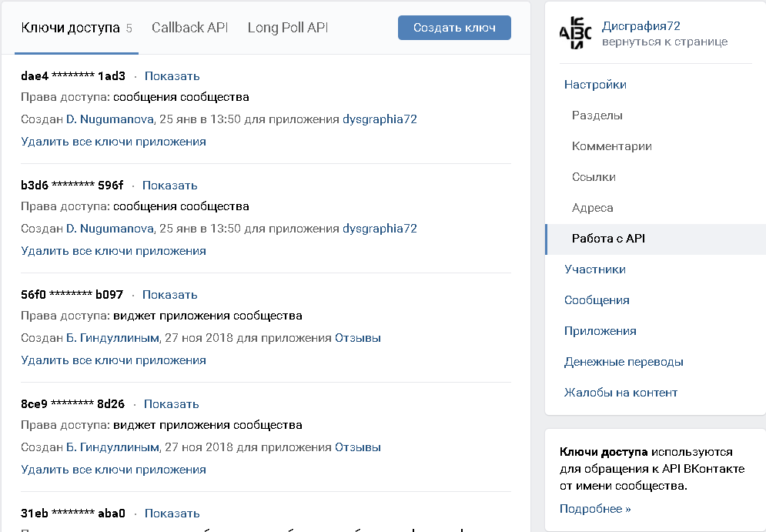The image size is (766, 532).
Task: Delete all app keys under 56f0 key
Action: pos(113,360)
